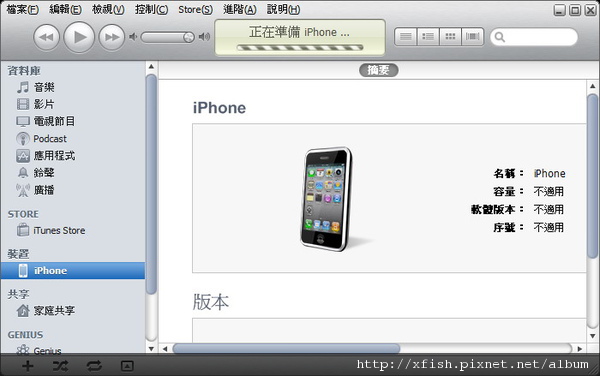Click the film strip 影片 icon
The width and height of the screenshot is (600, 376).
pos(23,104)
